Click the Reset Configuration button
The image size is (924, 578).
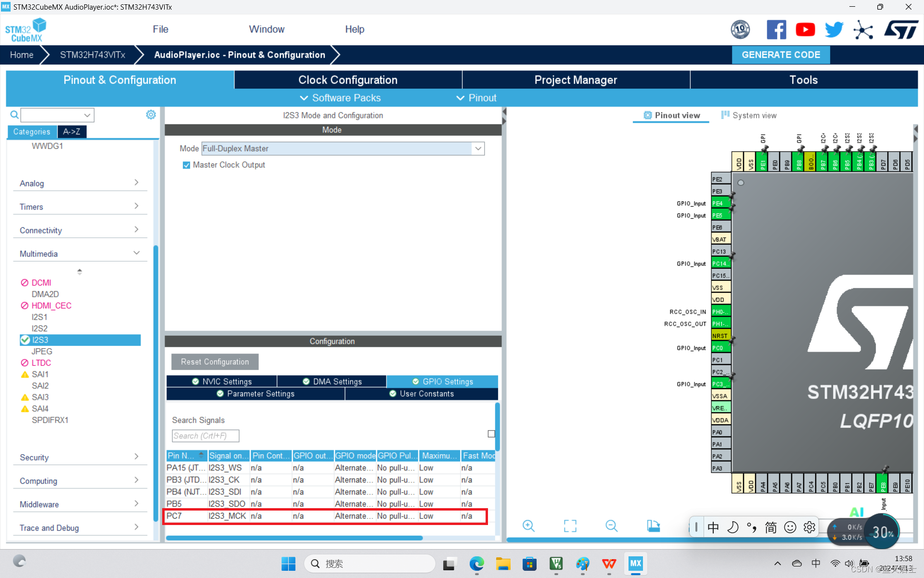[x=215, y=362]
